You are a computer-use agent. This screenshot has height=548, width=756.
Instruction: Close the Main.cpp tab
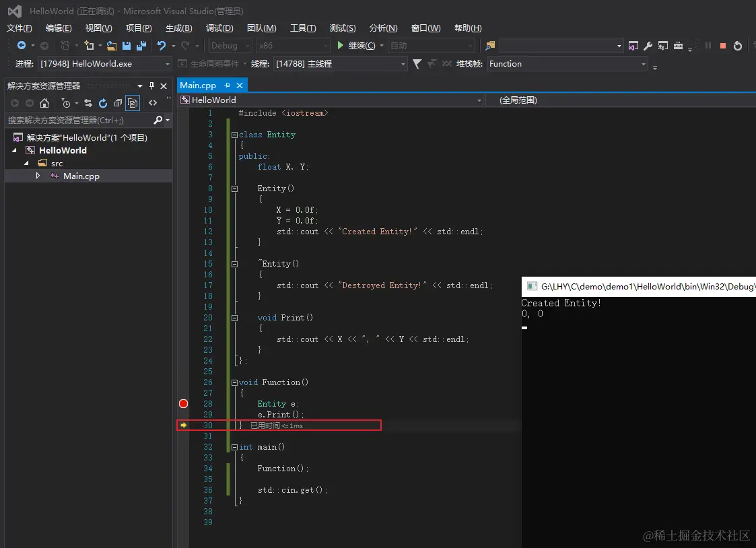239,85
